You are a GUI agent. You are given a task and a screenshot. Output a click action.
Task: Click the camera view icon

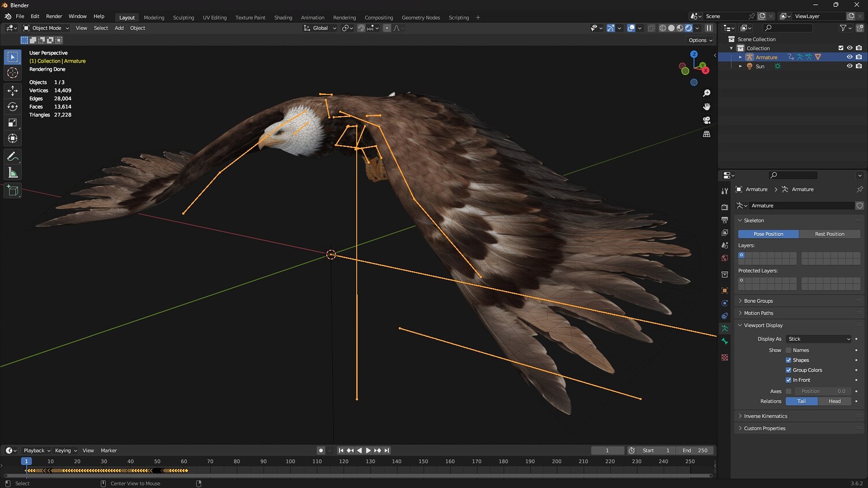coord(707,120)
